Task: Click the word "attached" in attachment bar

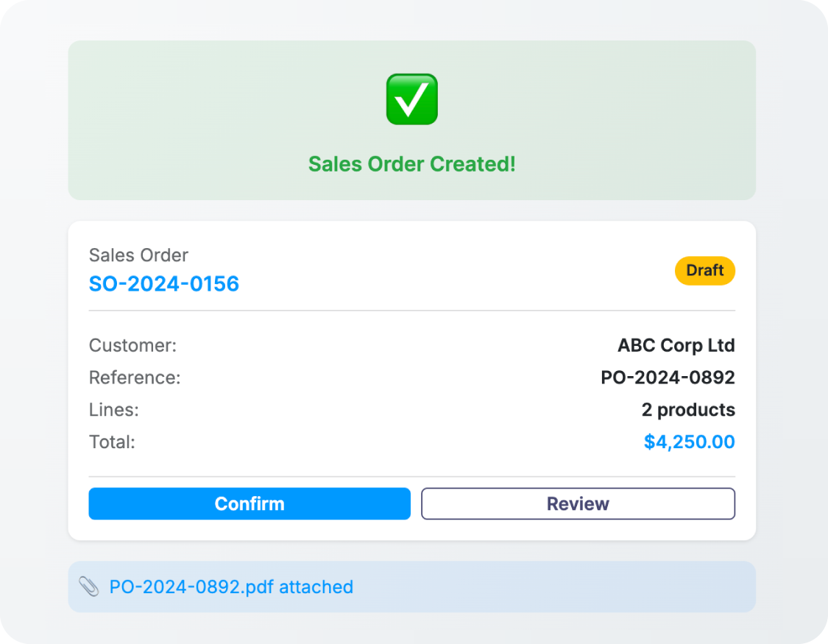Action: 316,587
